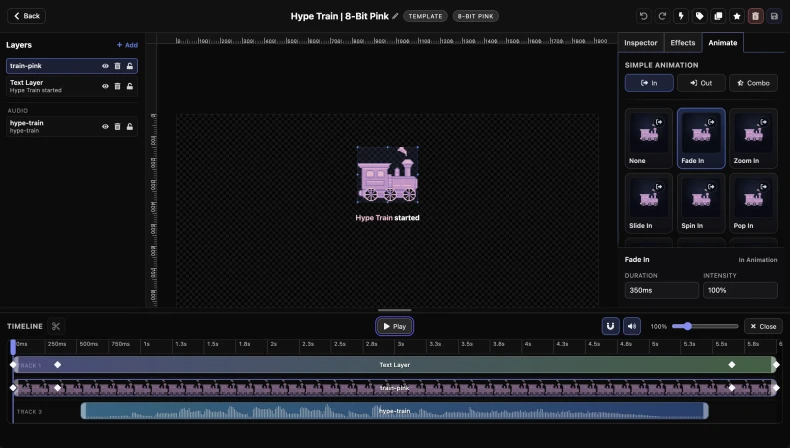This screenshot has height=448, width=790.
Task: Click the 100% zoom label in timeline
Action: click(659, 327)
